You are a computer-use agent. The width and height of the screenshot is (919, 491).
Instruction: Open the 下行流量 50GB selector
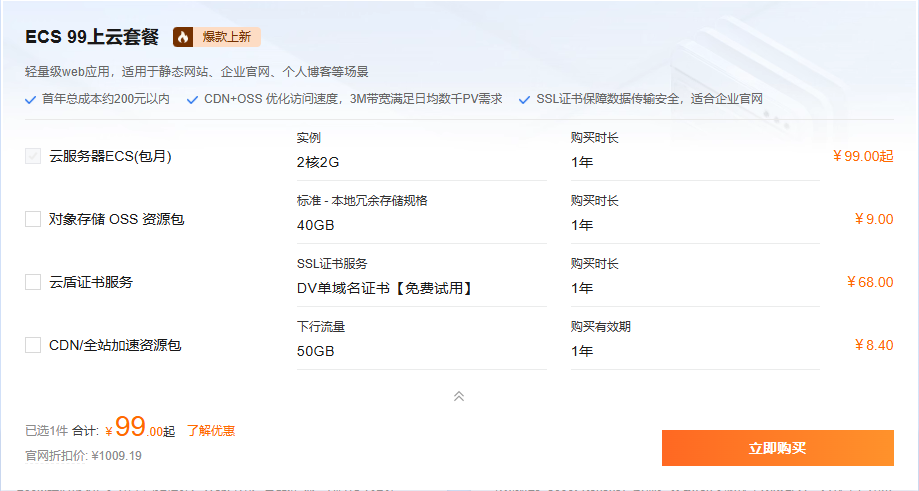pos(421,351)
